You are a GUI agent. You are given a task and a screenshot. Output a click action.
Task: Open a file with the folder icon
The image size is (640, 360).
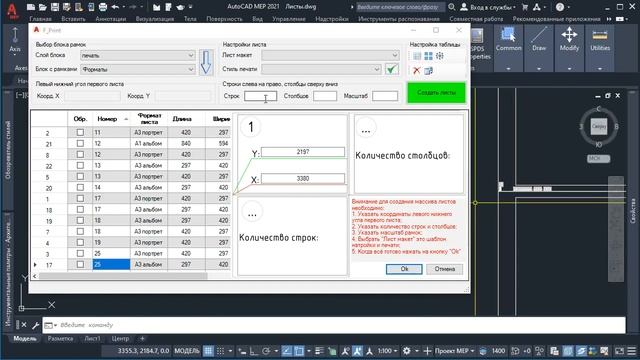click(42, 7)
